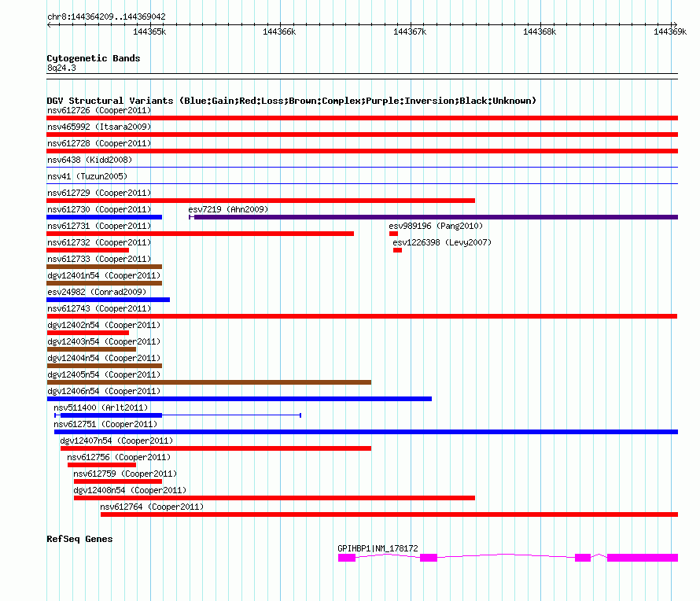Click the dgv12408n54 (Cooper2011) label
The image size is (700, 601).
click(x=130, y=490)
